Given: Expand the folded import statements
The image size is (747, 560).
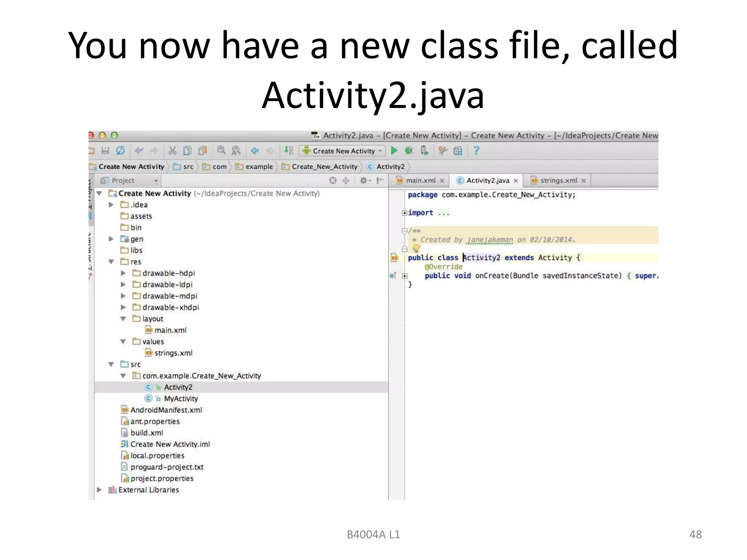Looking at the screenshot, I should click(405, 213).
